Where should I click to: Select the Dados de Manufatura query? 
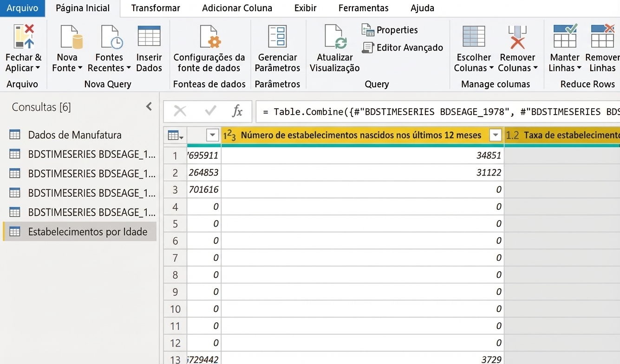pyautogui.click(x=80, y=135)
